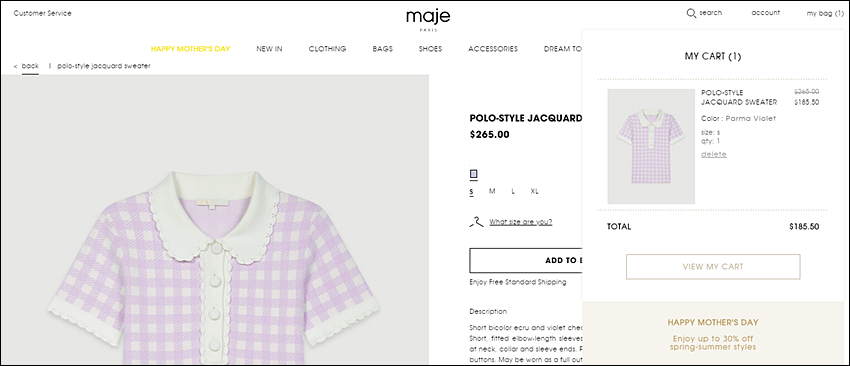Open Happy Mother's Day menu item
The image size is (850, 366).
[x=190, y=49]
